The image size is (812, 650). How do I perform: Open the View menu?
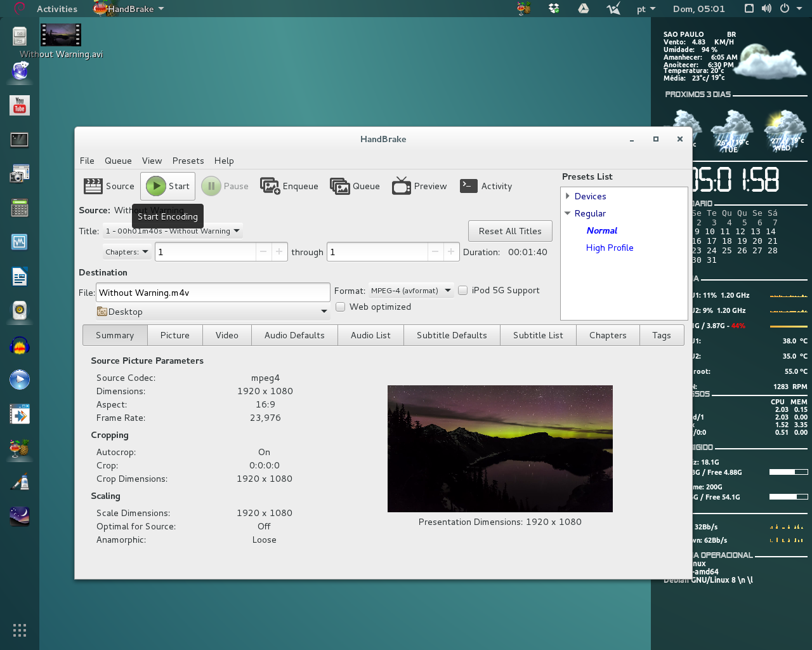[152, 161]
